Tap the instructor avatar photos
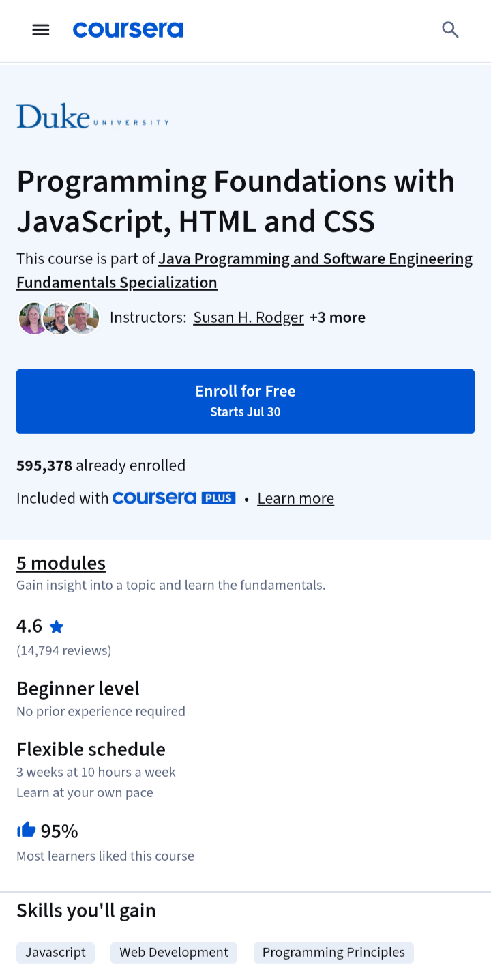The height and width of the screenshot is (980, 491). [x=59, y=318]
